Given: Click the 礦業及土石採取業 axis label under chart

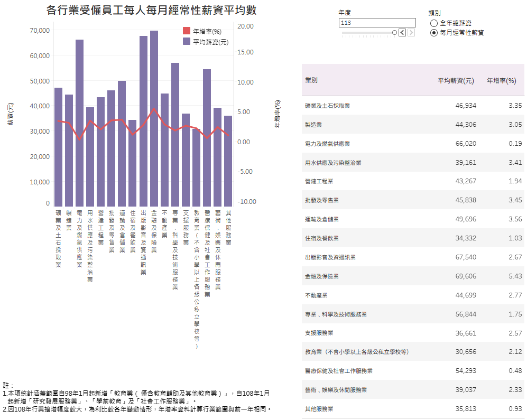Looking at the screenshot, I should tap(58, 238).
